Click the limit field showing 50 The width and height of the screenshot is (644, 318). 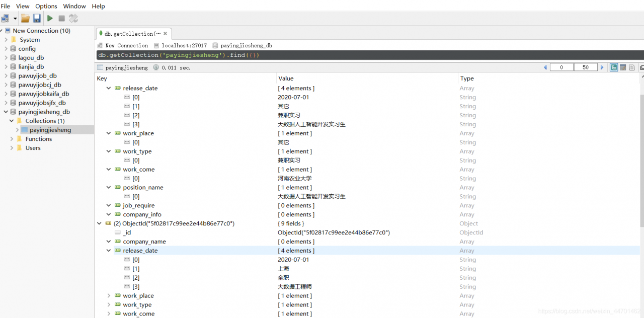586,67
